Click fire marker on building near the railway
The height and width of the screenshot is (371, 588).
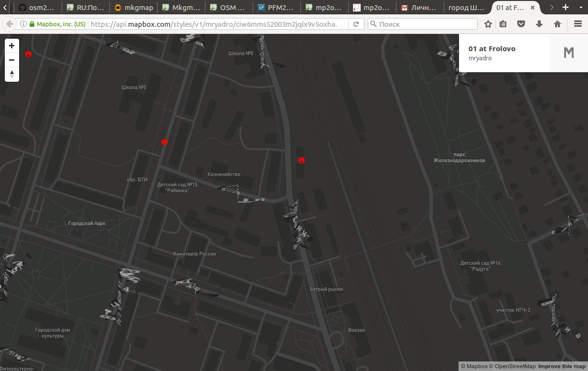point(301,160)
